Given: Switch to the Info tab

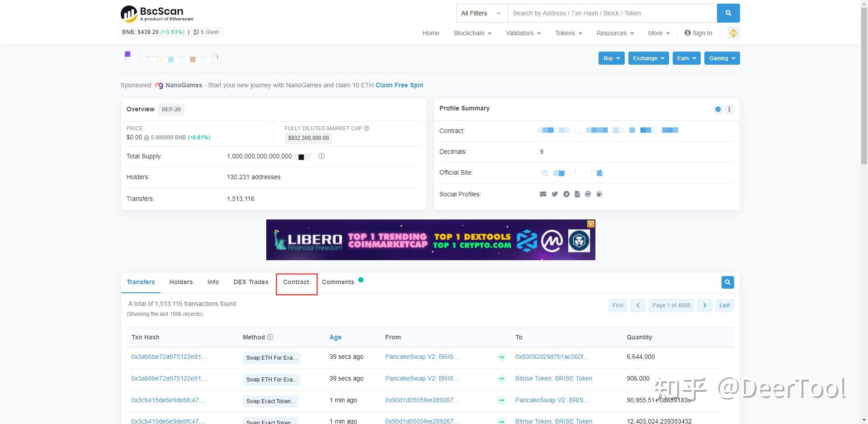Looking at the screenshot, I should point(213,282).
